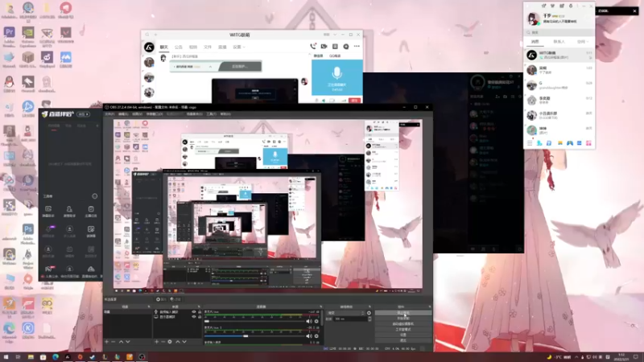Open more options ellipsis in WITG chat

click(357, 47)
